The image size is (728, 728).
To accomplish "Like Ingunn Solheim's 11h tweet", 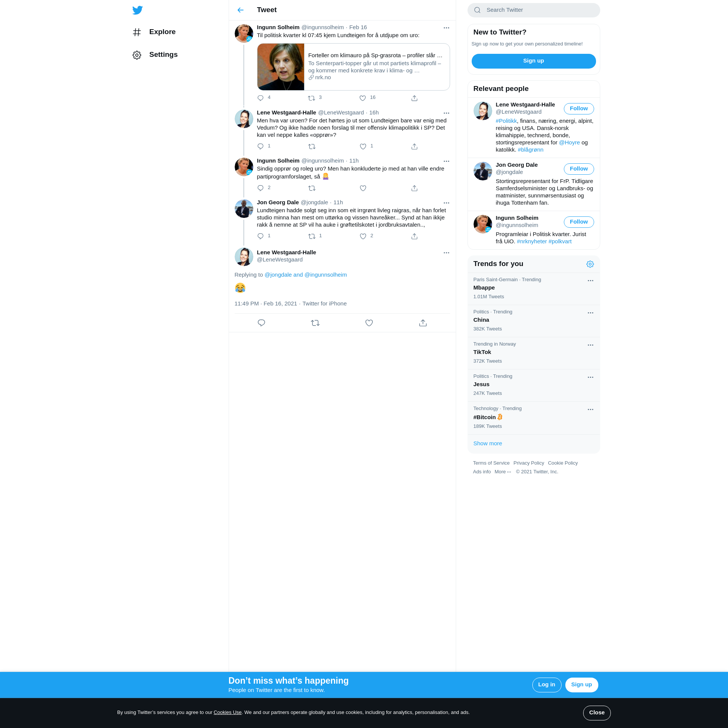I will 363,188.
